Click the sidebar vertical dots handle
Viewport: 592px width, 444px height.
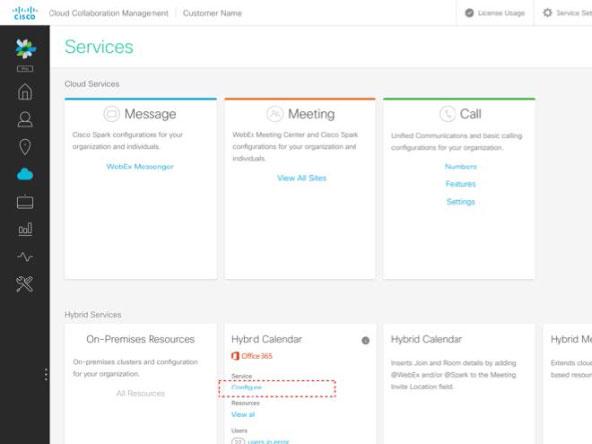46,374
